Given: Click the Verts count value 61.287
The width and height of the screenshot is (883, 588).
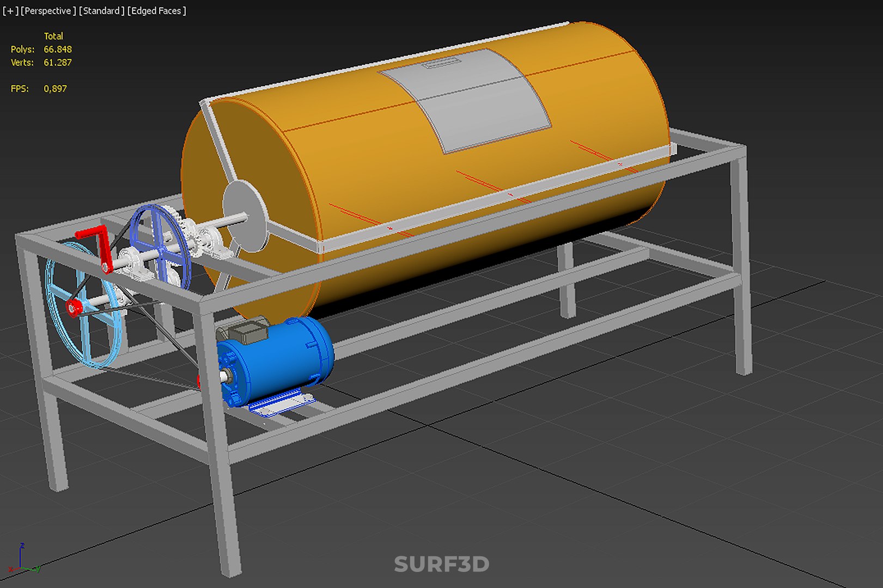Looking at the screenshot, I should pos(58,62).
